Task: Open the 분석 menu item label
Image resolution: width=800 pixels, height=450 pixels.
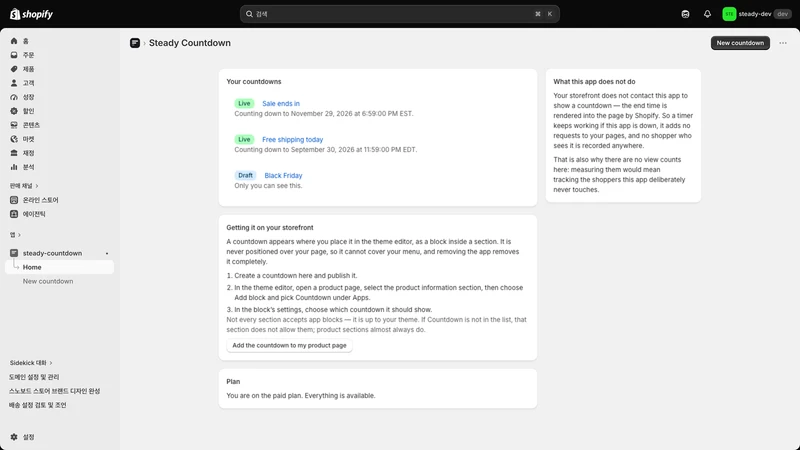Action: (29, 167)
